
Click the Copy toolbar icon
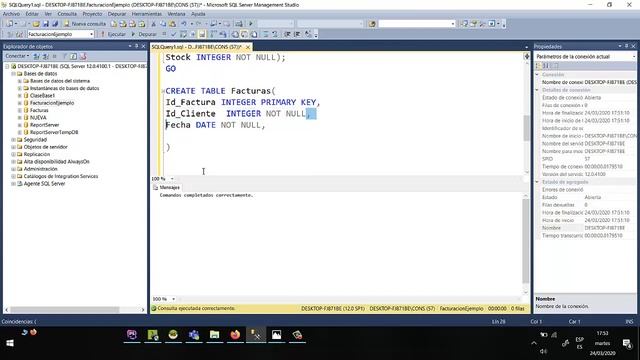(x=163, y=24)
